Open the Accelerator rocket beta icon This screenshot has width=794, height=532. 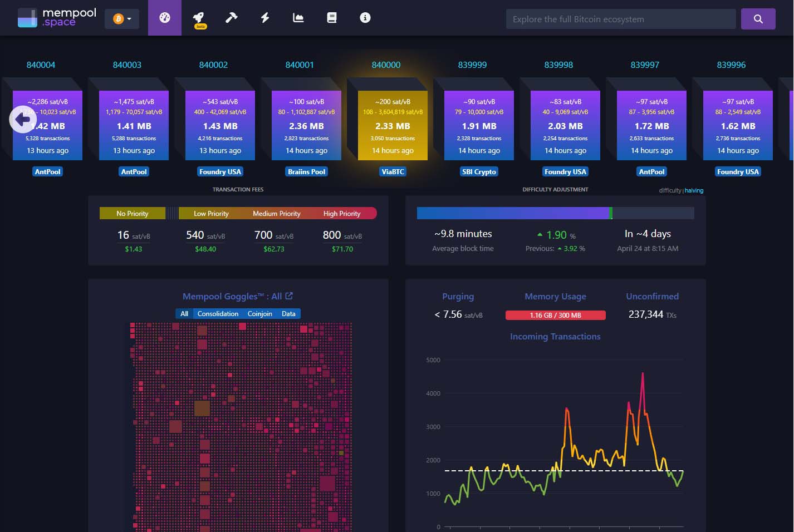198,18
